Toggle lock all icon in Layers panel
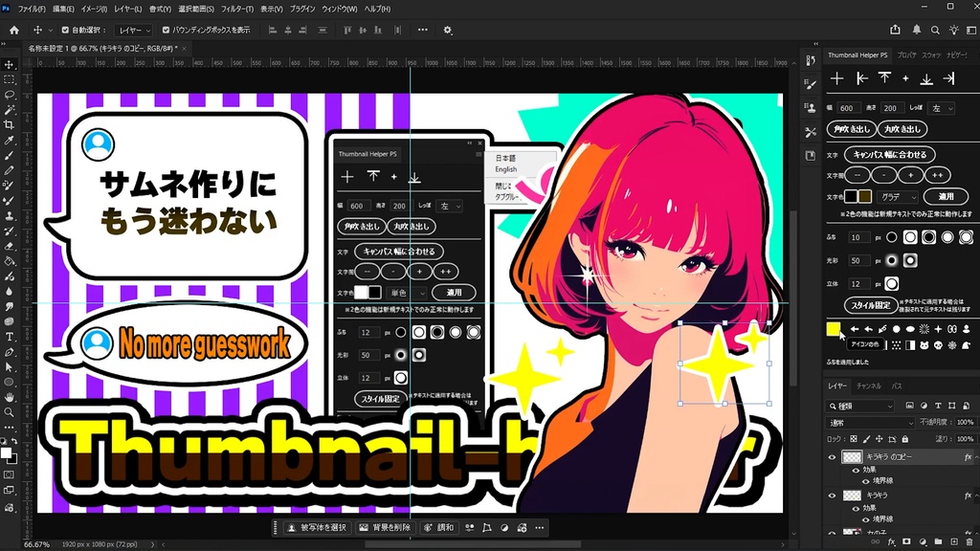This screenshot has width=980, height=551. 905,439
